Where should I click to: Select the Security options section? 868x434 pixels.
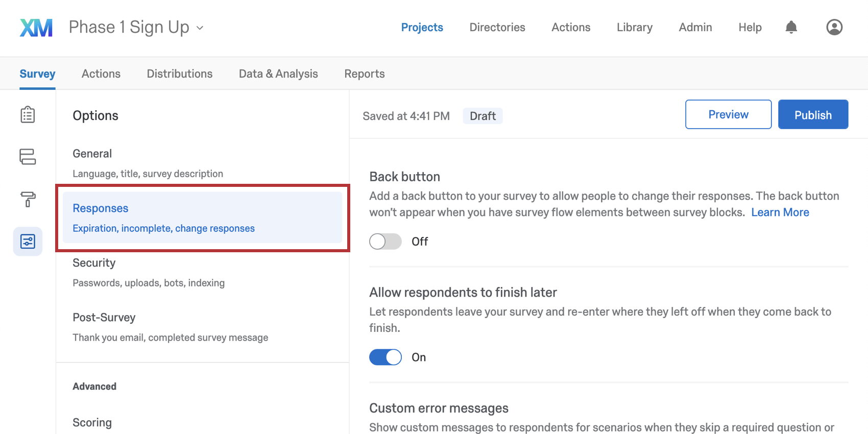coord(202,273)
